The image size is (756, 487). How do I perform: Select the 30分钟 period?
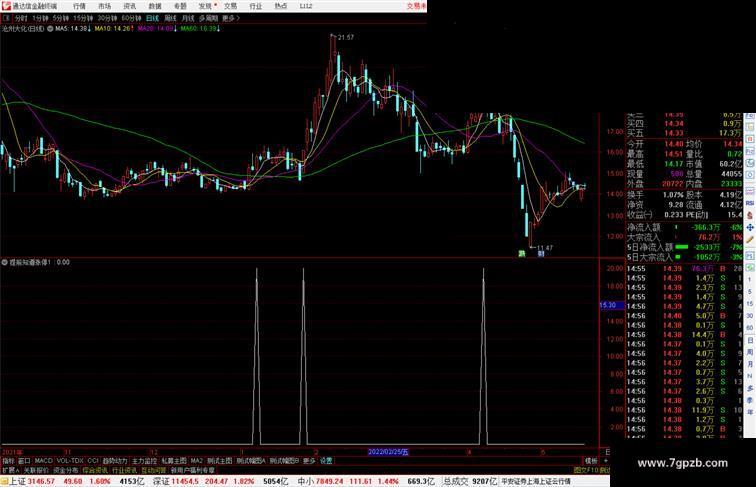(107, 18)
